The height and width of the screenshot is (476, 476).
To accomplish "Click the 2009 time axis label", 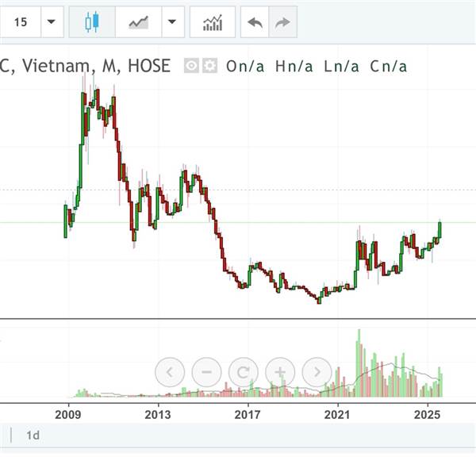I will [x=68, y=414].
